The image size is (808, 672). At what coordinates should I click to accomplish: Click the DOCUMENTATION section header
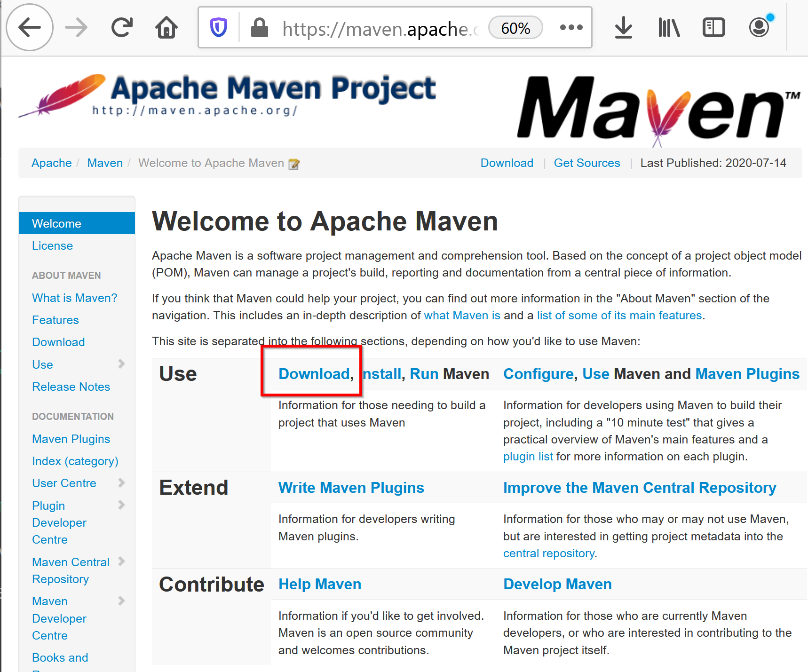[73, 417]
